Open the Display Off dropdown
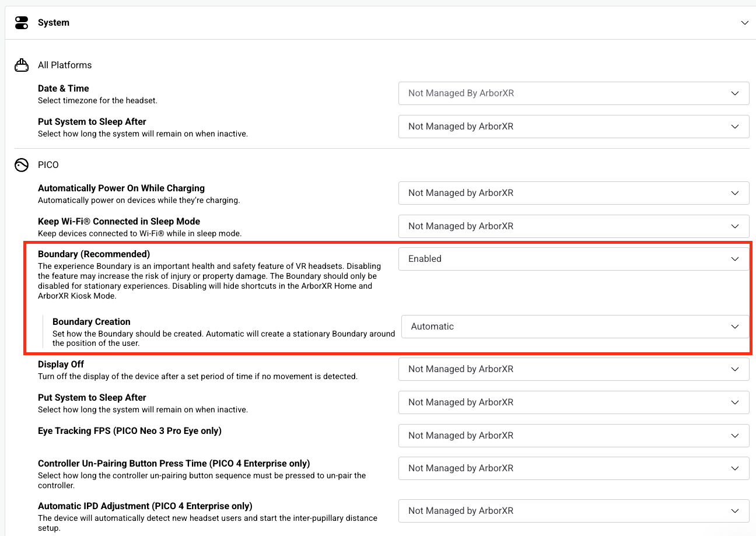The image size is (756, 536). pos(574,369)
